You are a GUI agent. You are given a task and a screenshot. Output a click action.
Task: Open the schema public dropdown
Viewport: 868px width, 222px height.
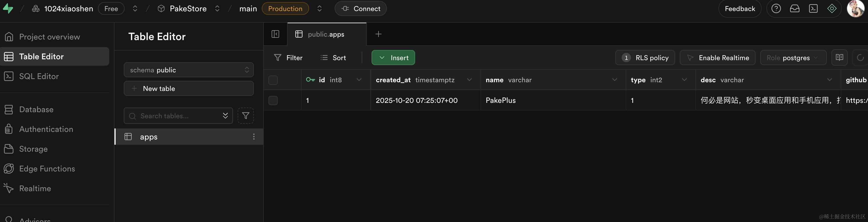pyautogui.click(x=189, y=70)
